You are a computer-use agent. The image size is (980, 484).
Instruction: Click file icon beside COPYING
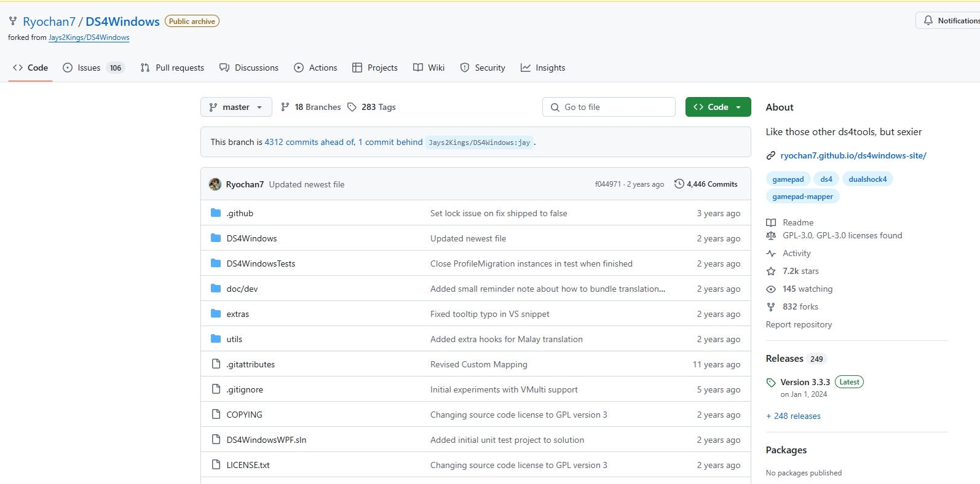click(x=216, y=415)
